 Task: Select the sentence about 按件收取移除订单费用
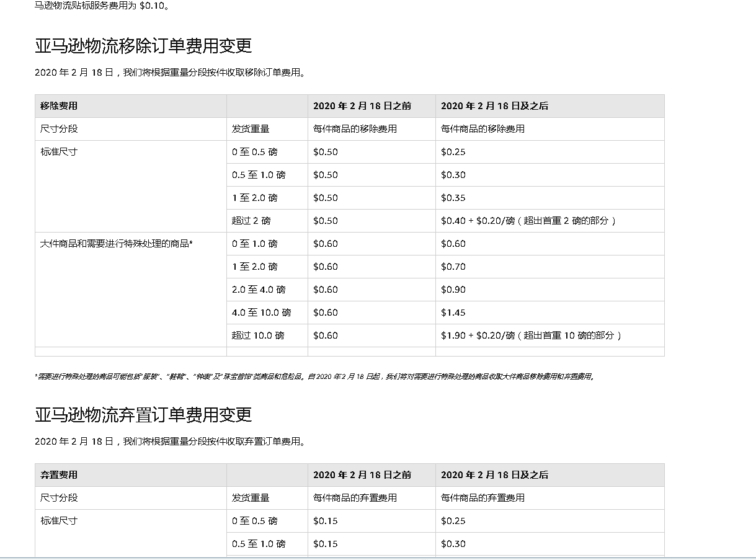[x=171, y=73]
